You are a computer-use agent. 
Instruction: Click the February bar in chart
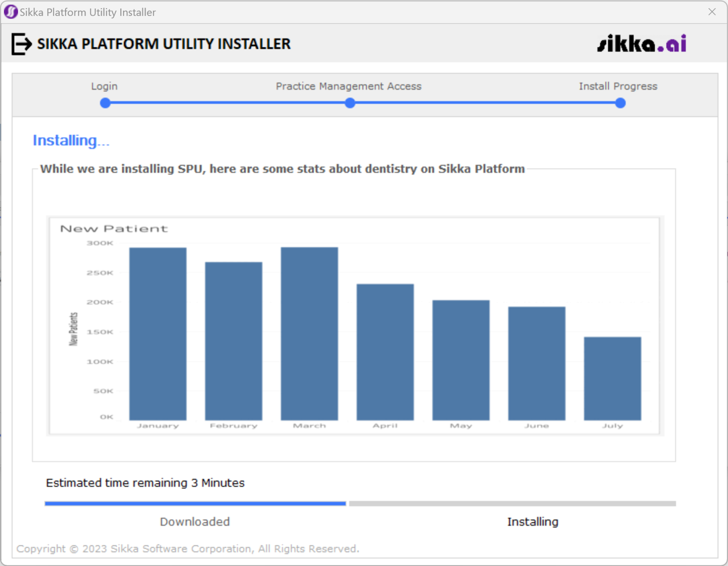click(x=233, y=341)
